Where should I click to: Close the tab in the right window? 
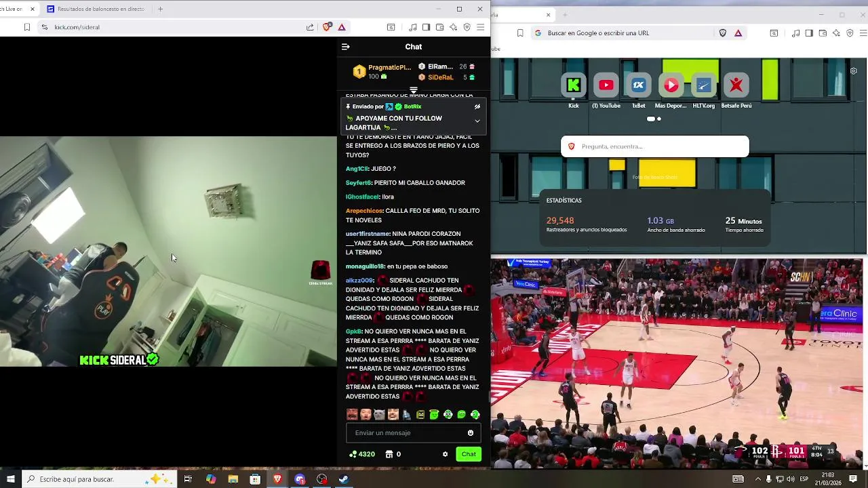(549, 15)
